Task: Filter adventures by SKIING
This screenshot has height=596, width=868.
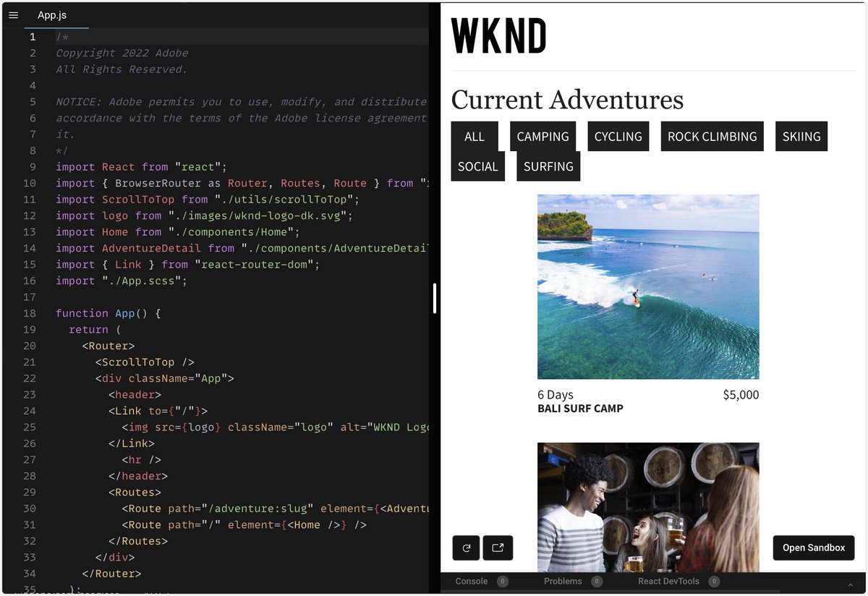Action: pyautogui.click(x=801, y=136)
